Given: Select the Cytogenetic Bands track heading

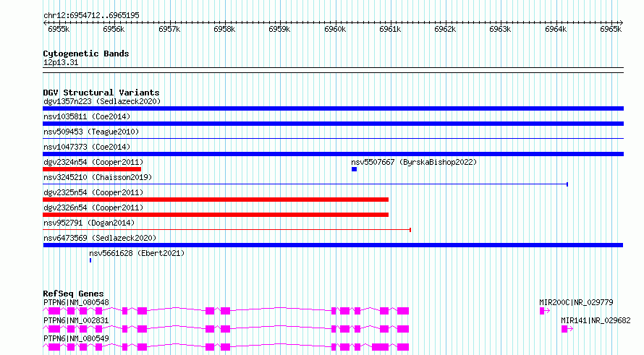Looking at the screenshot, I should pyautogui.click(x=86, y=54).
